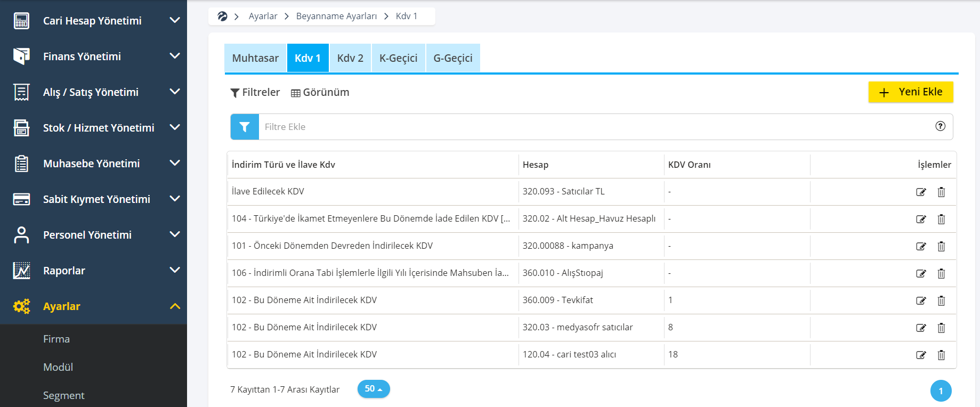This screenshot has width=980, height=407.
Task: Click the Finans Yönetimi sidebar icon
Action: pos(21,56)
